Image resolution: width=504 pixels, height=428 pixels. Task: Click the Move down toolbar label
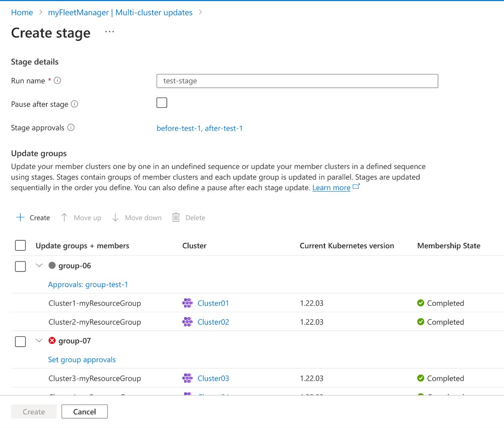pyautogui.click(x=143, y=218)
